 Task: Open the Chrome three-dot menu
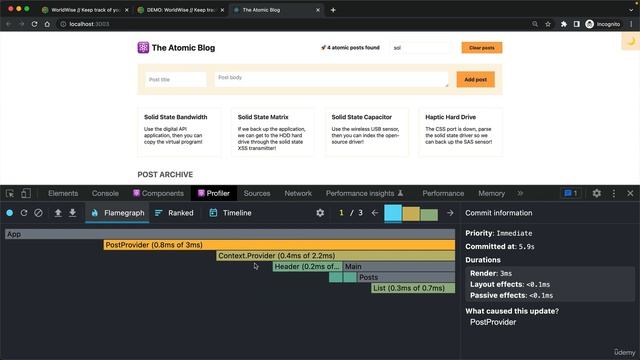631,24
